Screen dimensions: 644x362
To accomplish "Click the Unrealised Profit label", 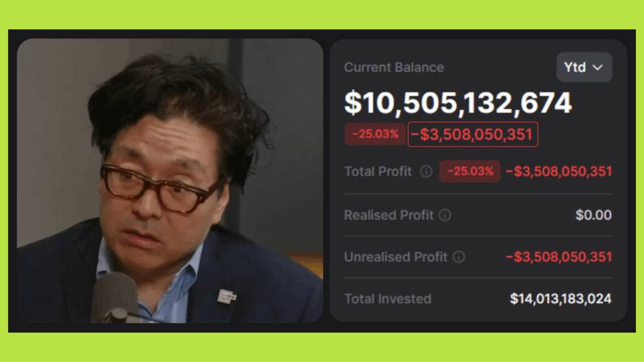I will coord(396,257).
